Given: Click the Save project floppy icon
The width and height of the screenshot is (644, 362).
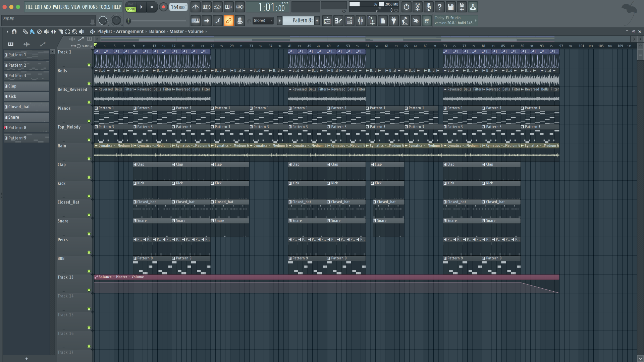Looking at the screenshot, I should tap(451, 7).
